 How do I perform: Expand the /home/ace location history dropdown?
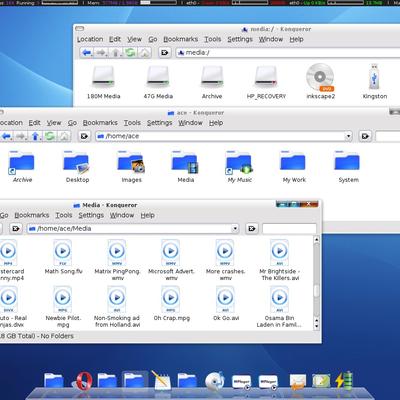point(348,136)
